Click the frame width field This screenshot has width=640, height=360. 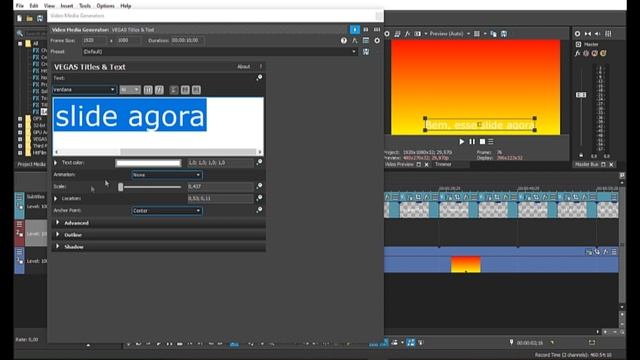(x=93, y=40)
